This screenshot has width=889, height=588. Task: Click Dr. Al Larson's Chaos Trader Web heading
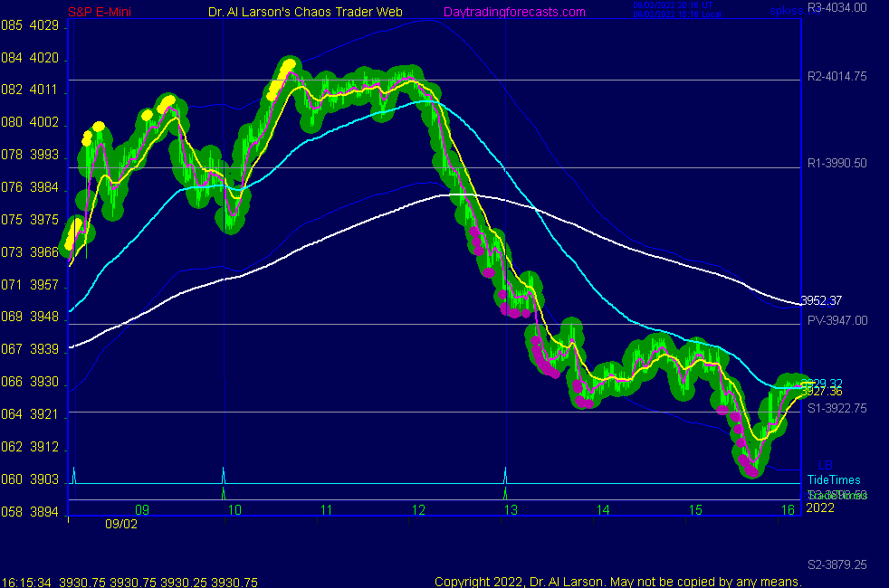click(305, 12)
